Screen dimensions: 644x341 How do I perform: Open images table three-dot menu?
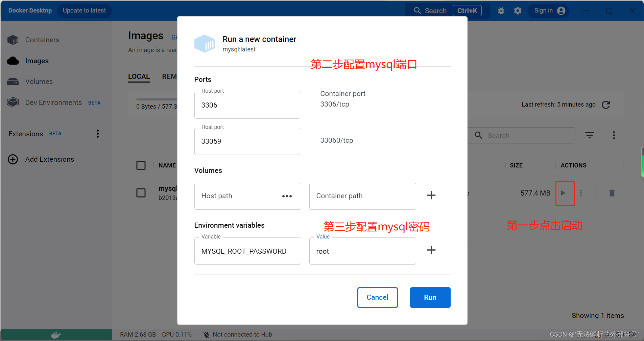pos(614,135)
